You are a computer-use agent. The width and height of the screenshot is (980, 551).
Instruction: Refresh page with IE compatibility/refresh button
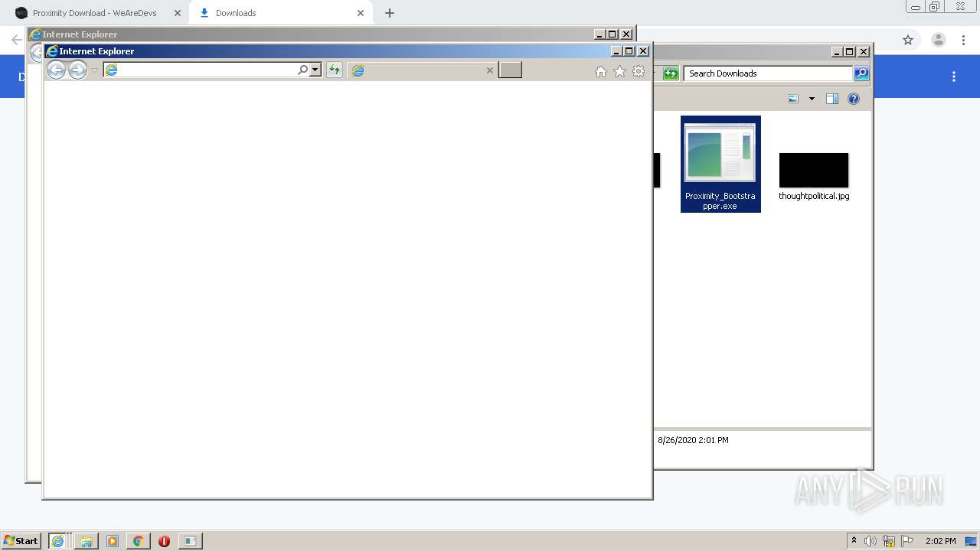[334, 70]
